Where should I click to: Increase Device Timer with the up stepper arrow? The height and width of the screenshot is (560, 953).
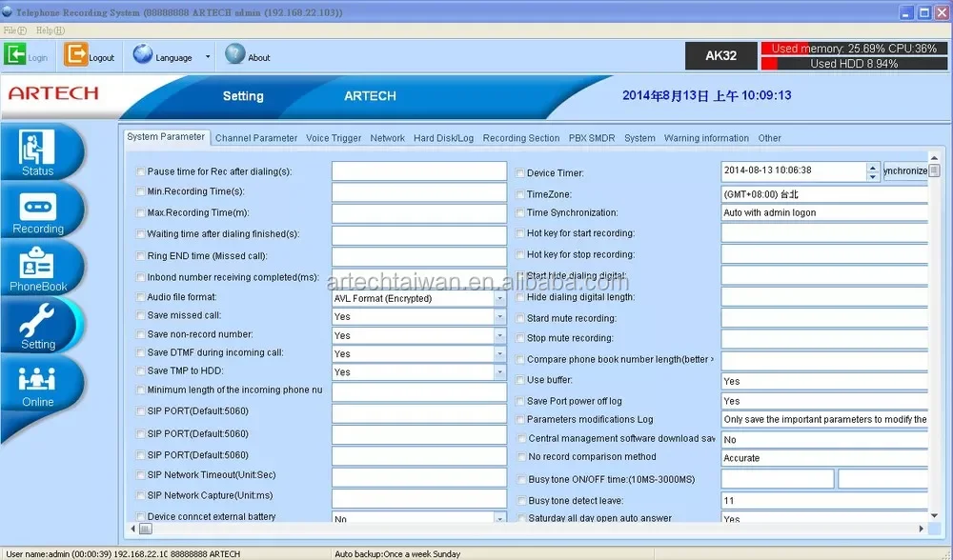[872, 168]
